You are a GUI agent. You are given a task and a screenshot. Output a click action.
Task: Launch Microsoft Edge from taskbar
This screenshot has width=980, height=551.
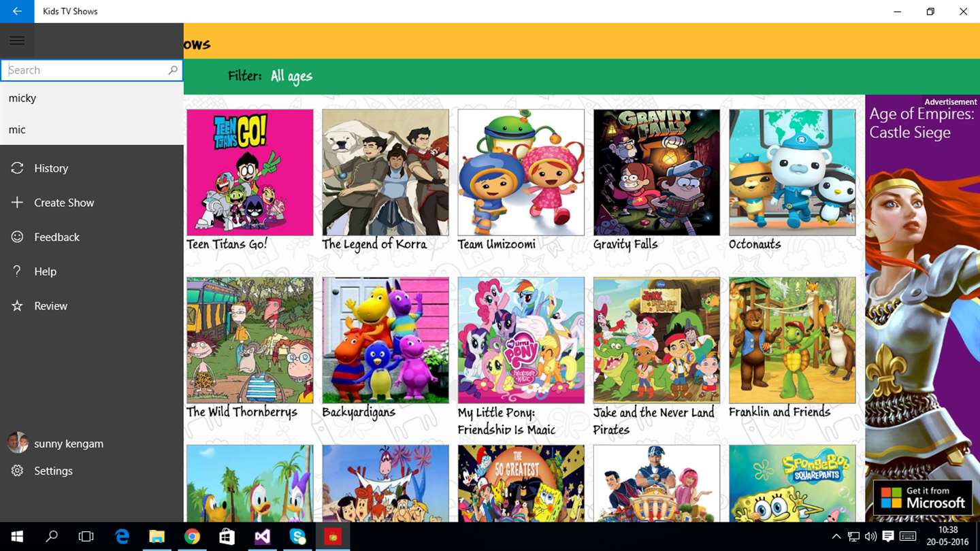coord(122,537)
